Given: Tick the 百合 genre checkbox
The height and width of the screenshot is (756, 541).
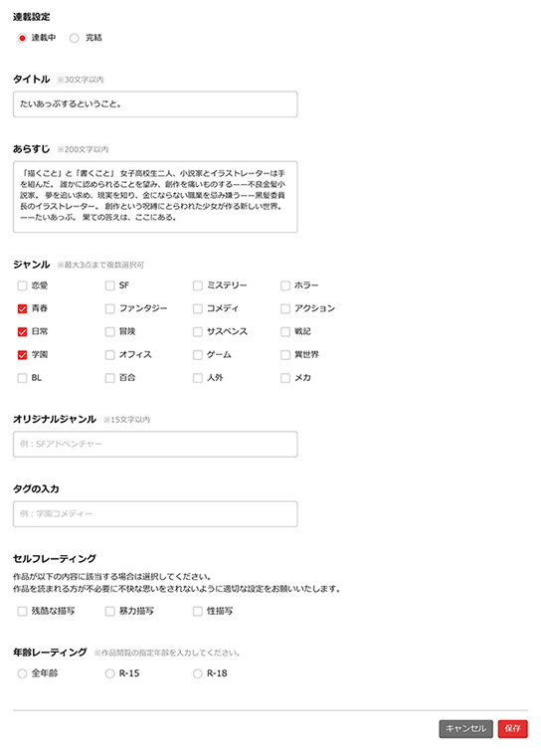Looking at the screenshot, I should (x=110, y=378).
